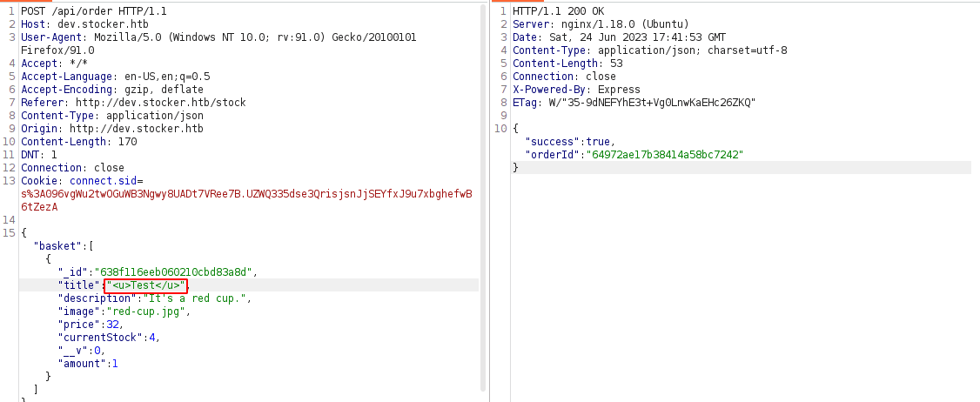Click the description "It's a red cup."
This screenshot has height=402, width=980.
tap(198, 298)
